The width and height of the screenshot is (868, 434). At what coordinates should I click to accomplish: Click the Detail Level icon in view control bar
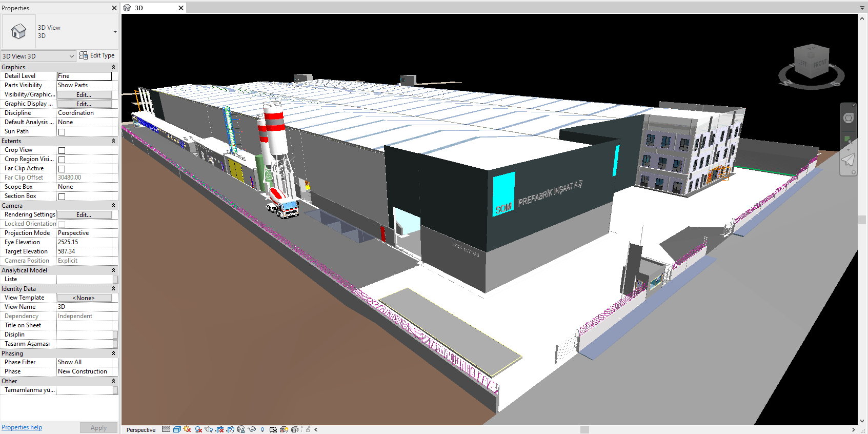click(x=166, y=429)
